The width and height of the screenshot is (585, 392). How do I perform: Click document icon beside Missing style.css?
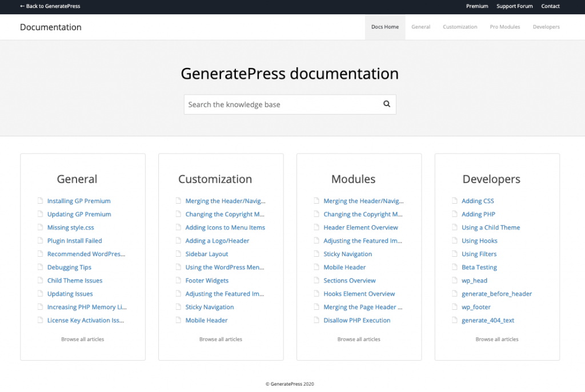(41, 227)
